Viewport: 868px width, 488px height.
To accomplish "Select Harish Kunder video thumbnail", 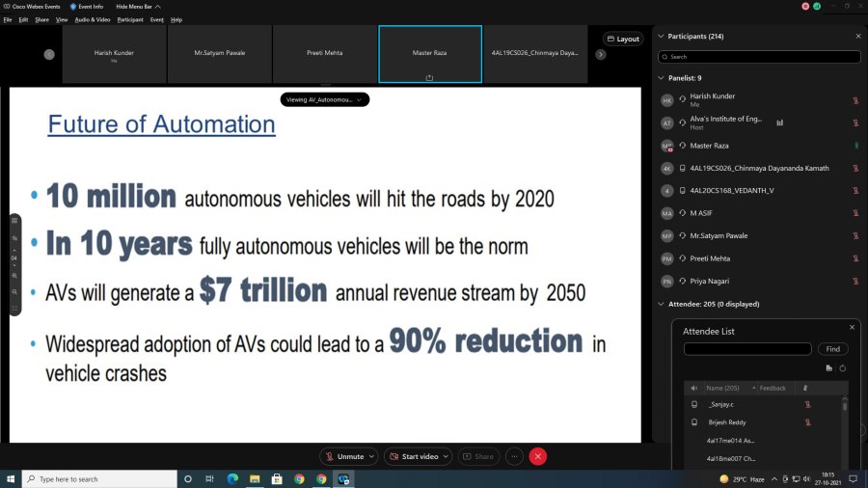I will click(x=114, y=54).
